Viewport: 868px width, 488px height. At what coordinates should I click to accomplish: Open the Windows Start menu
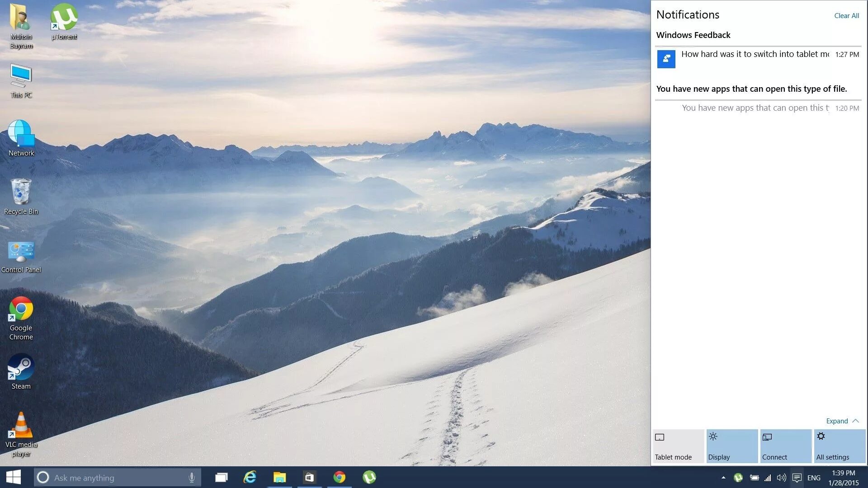[14, 478]
